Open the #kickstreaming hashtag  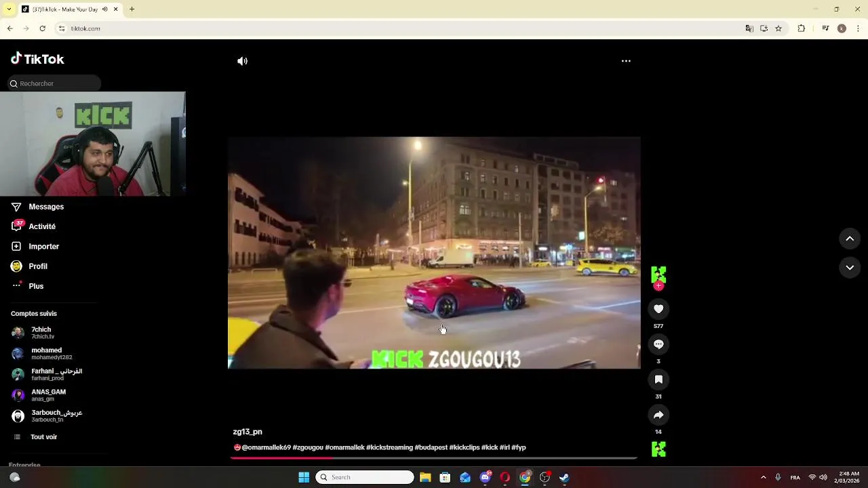[x=389, y=447]
